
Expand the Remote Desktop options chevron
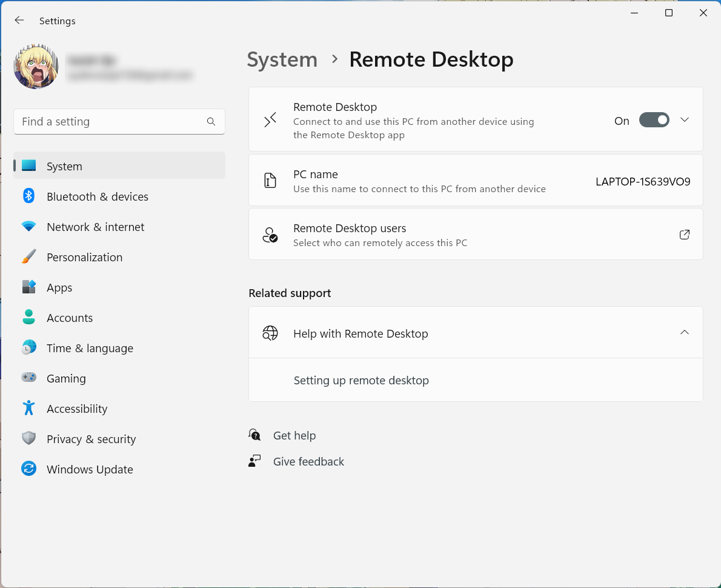click(x=685, y=119)
